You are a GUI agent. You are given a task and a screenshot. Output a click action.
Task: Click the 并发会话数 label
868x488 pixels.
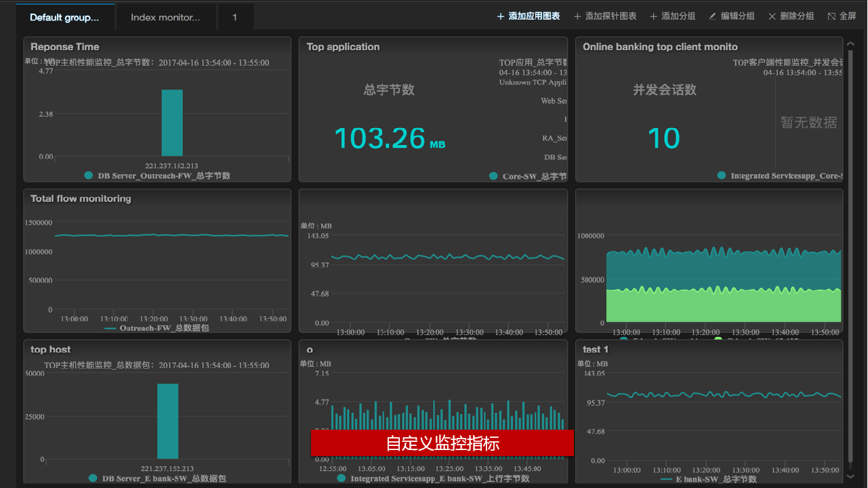point(665,89)
